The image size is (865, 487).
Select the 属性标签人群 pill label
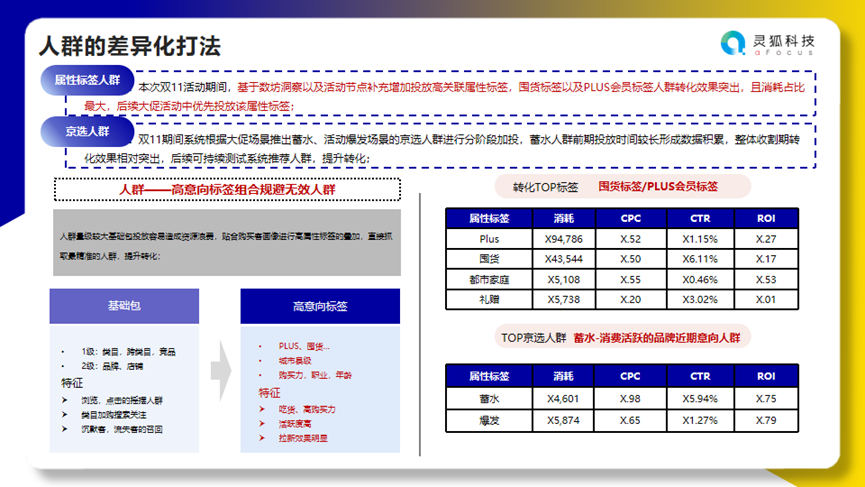click(86, 80)
